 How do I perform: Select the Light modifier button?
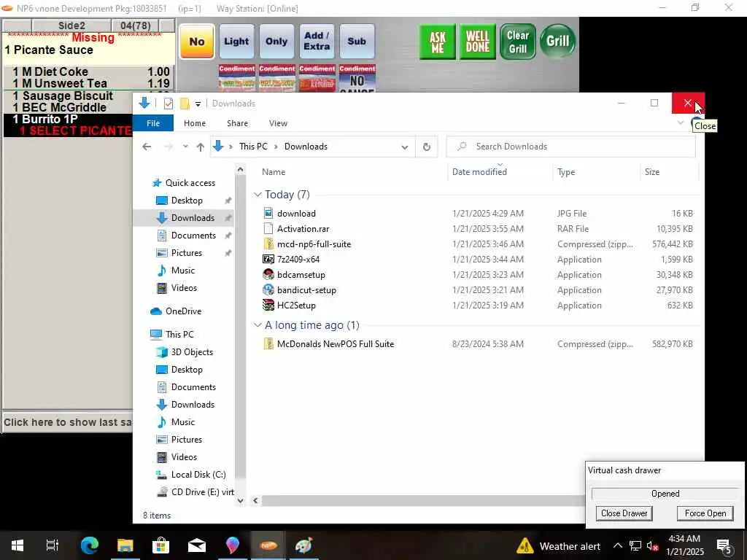[236, 42]
